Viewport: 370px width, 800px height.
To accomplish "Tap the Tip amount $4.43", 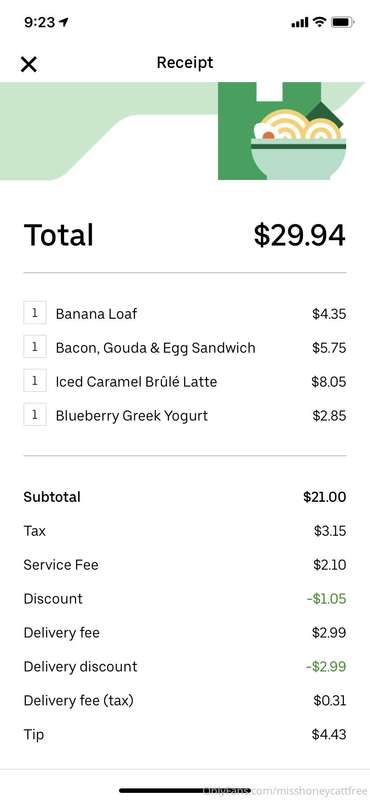I will point(329,735).
